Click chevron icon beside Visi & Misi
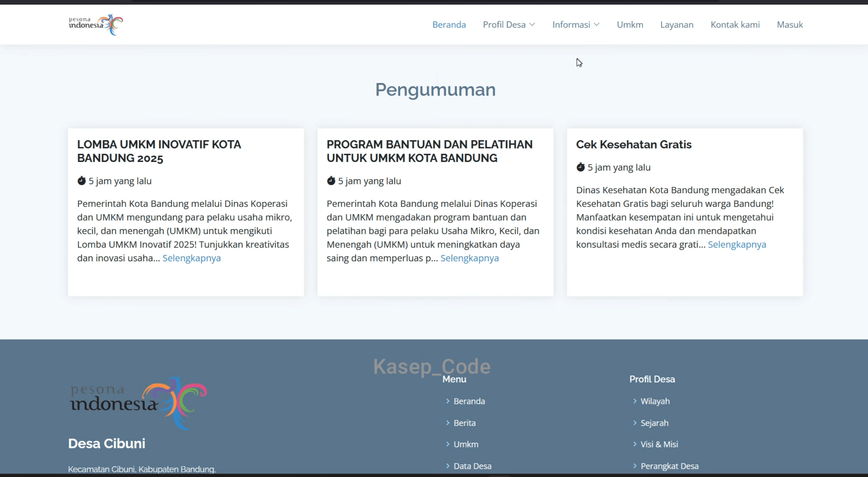Viewport: 868px width, 477px height. [635, 444]
